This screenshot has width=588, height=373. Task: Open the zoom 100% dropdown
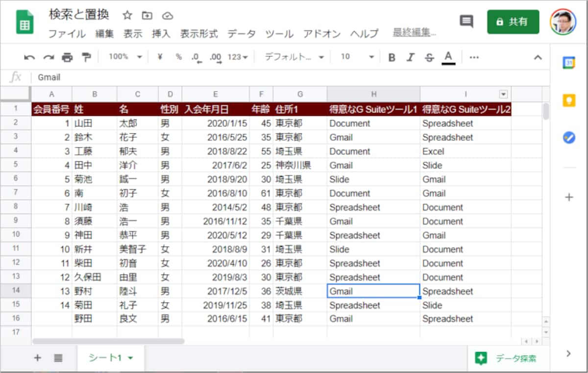point(125,57)
